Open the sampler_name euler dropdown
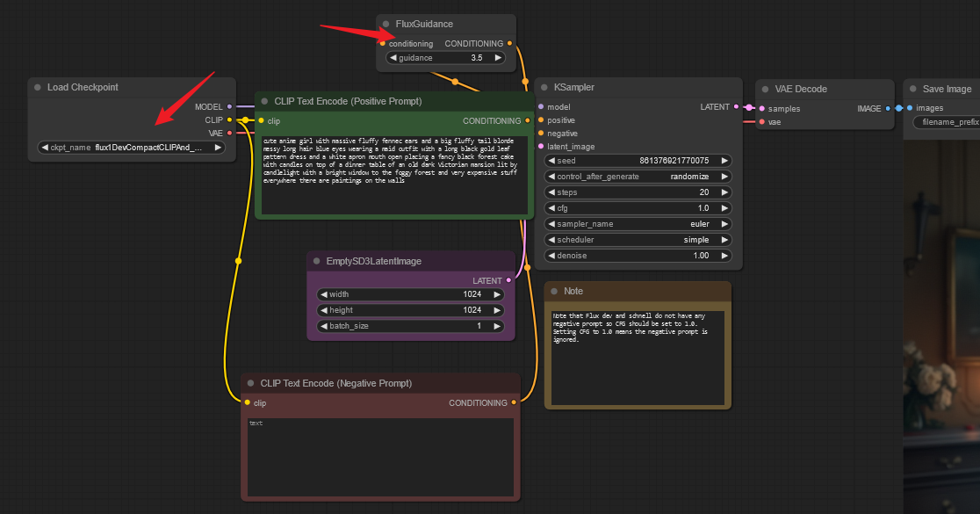 [x=638, y=224]
